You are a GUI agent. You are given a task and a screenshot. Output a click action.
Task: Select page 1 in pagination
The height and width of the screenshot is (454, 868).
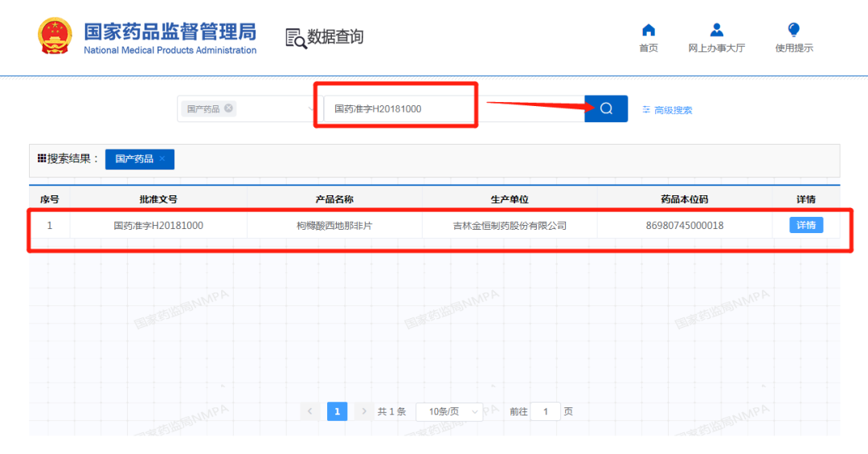coord(337,411)
